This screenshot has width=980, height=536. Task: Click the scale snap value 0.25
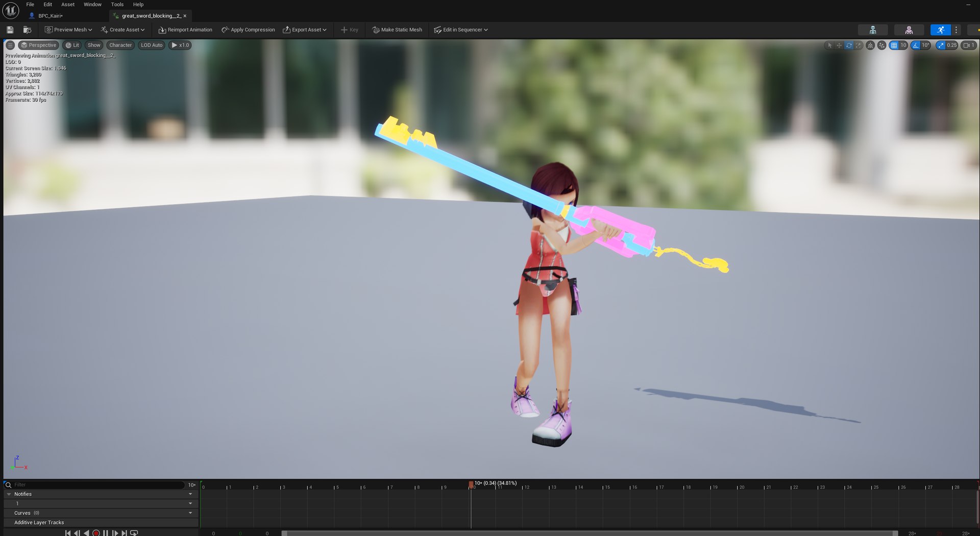(x=952, y=45)
